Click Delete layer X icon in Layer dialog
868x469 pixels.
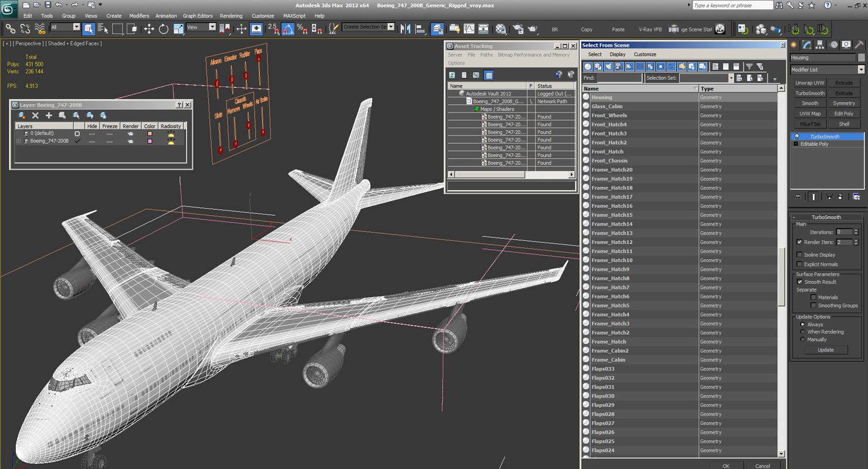[35, 115]
